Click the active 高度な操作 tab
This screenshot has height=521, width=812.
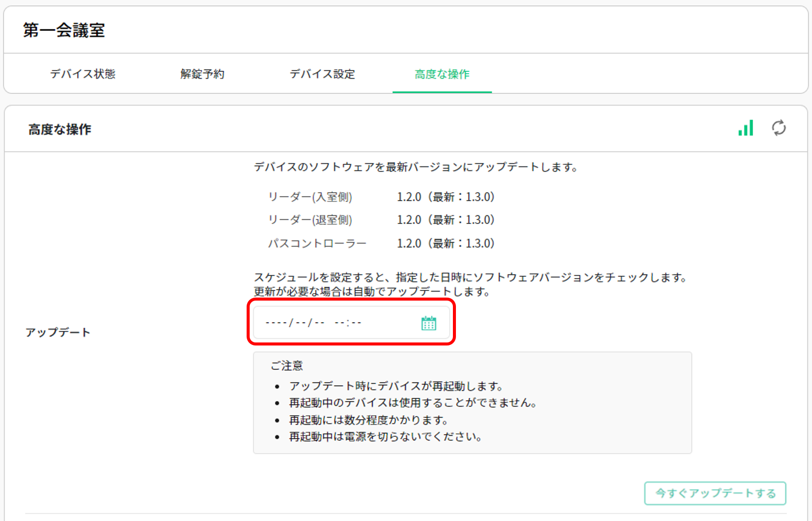(441, 74)
